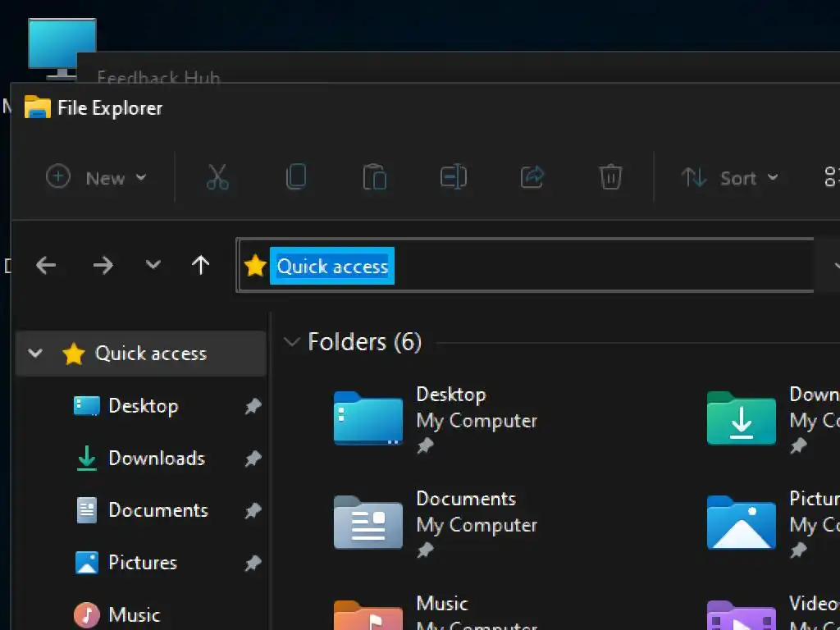Click pin icon next to sidebar Pictures
The width and height of the screenshot is (840, 630).
click(253, 563)
